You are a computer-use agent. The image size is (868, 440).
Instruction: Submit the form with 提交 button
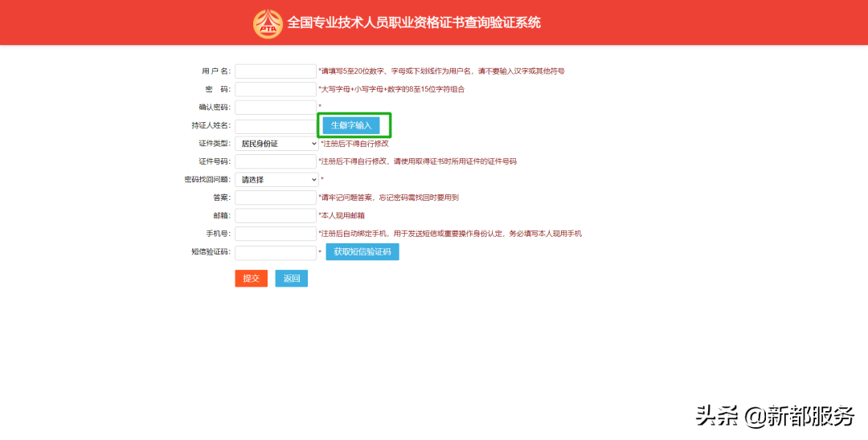point(251,279)
